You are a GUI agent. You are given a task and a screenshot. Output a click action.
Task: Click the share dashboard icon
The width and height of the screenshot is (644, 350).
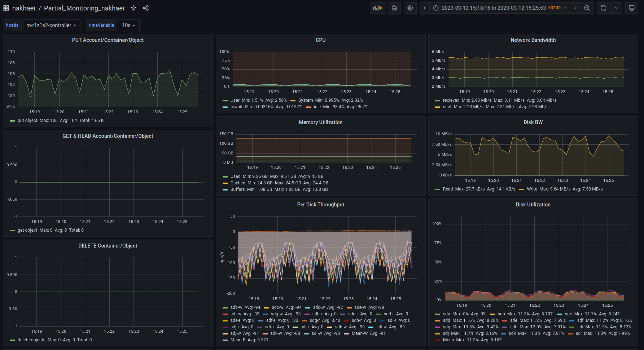146,8
